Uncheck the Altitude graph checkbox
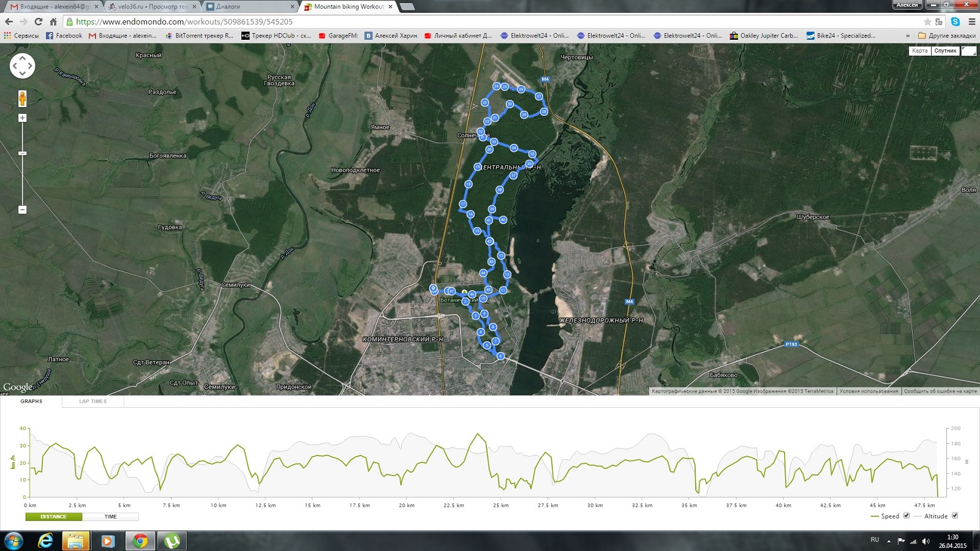The image size is (980, 551). click(954, 515)
